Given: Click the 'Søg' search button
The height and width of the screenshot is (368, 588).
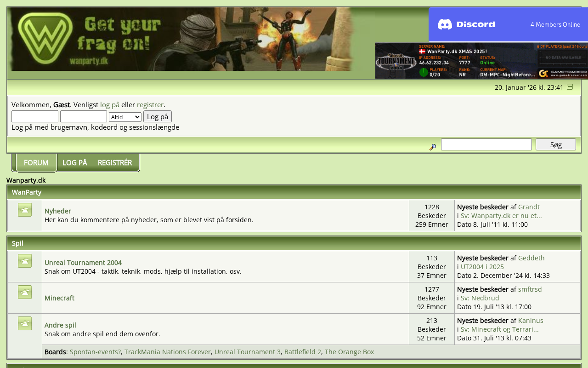Looking at the screenshot, I should (556, 144).
